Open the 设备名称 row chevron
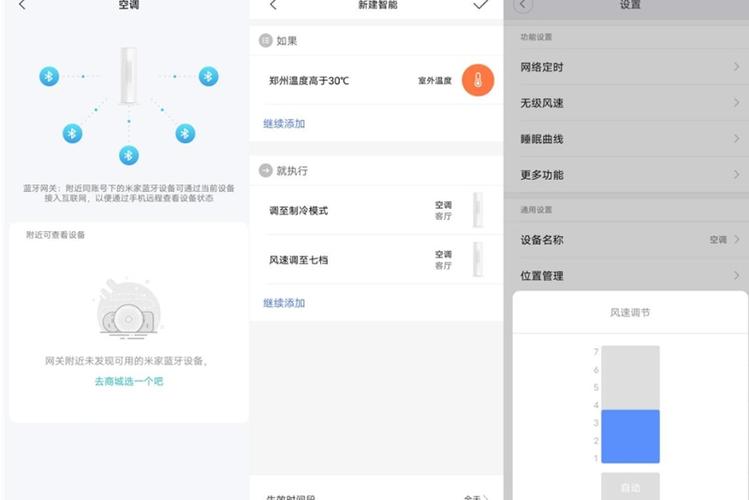 (x=737, y=239)
